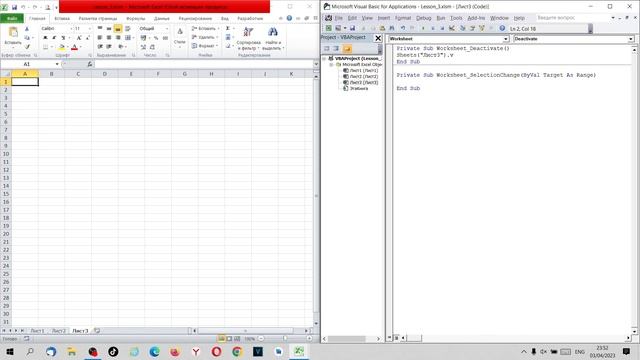Image resolution: width=640 pixels, height=360 pixels.
Task: Center cell text horizontally
Action: pyautogui.click(x=109, y=38)
